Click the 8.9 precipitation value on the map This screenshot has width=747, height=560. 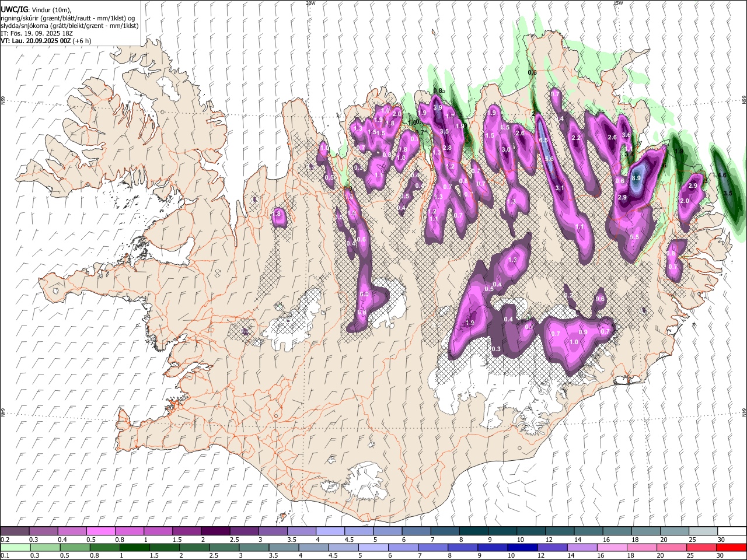(x=636, y=178)
